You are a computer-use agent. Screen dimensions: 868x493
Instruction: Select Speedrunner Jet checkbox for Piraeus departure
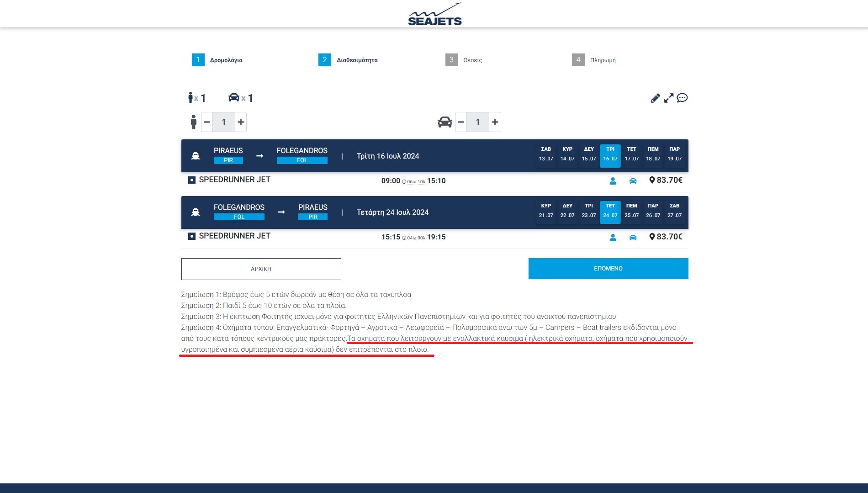(x=192, y=180)
